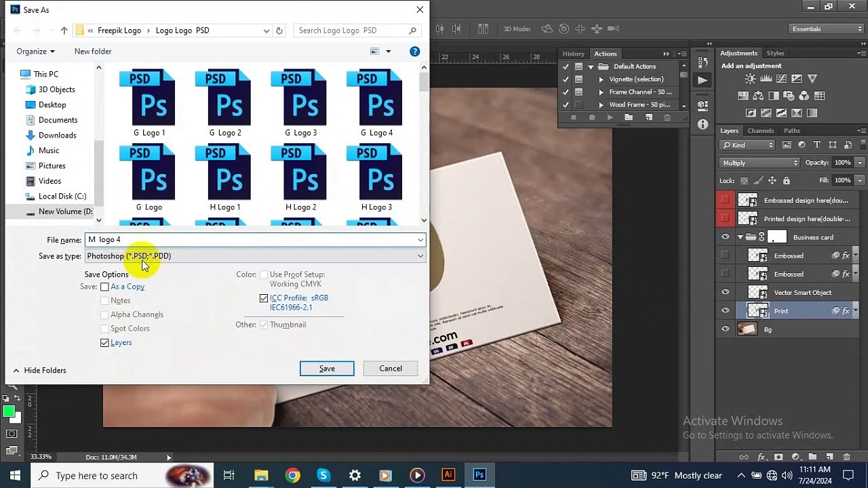Expand the Vignette (selection) action
Image resolution: width=868 pixels, height=488 pixels.
601,79
